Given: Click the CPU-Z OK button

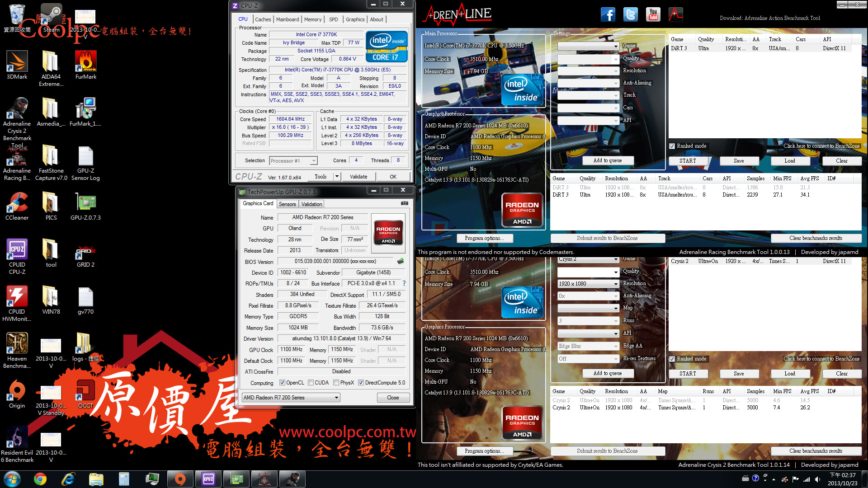Looking at the screenshot, I should (393, 177).
